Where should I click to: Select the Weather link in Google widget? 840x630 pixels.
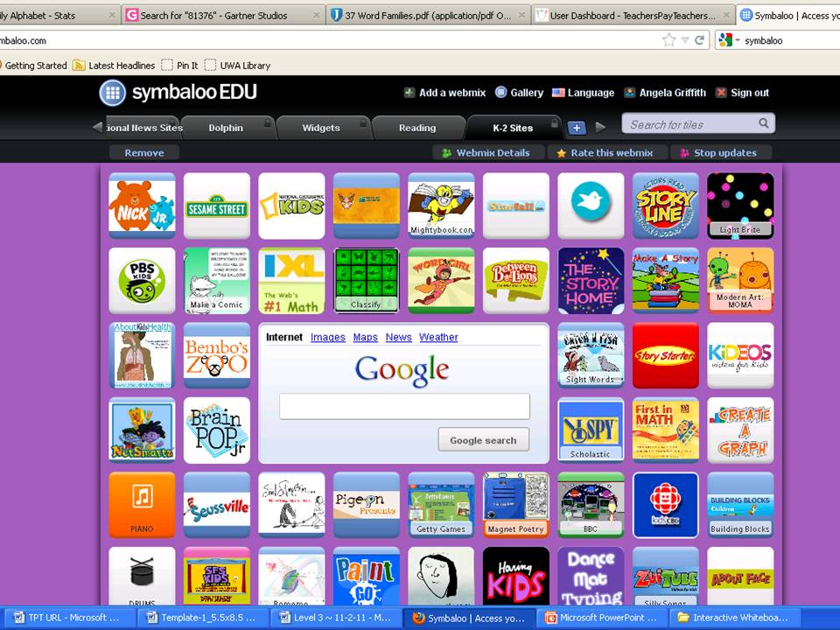click(438, 337)
